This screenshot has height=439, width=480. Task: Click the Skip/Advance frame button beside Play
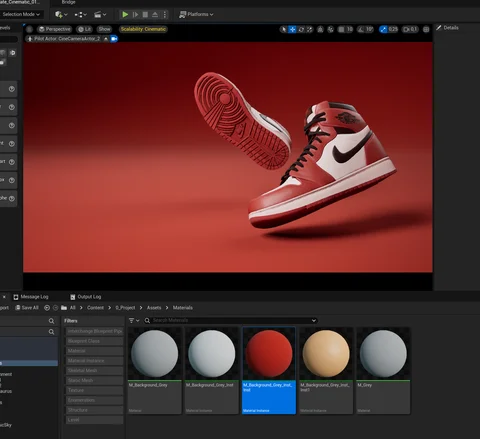(135, 14)
